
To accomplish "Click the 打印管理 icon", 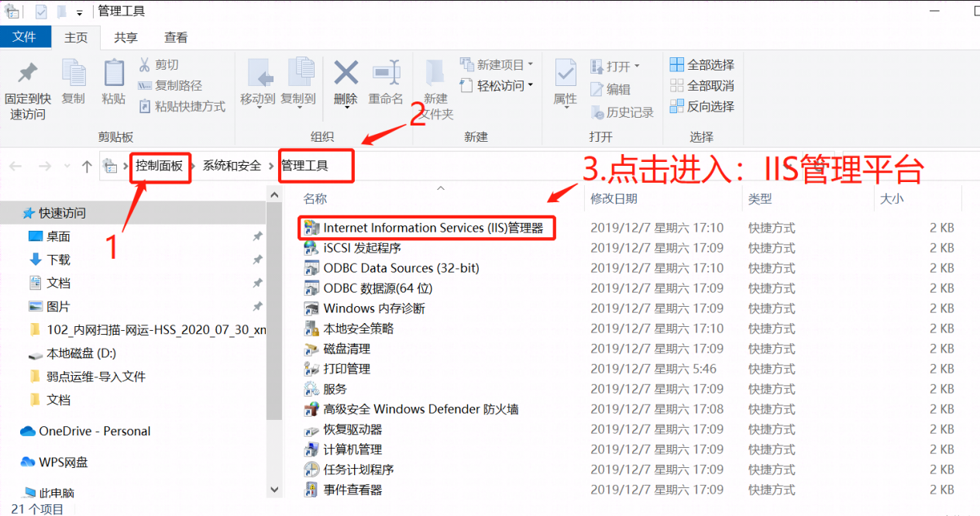I will 311,369.
